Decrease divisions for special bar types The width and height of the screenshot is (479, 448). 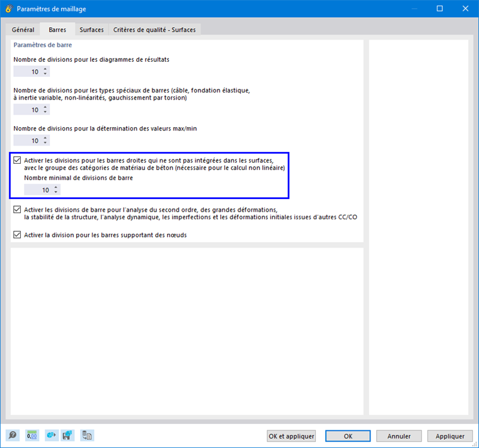[x=45, y=112]
